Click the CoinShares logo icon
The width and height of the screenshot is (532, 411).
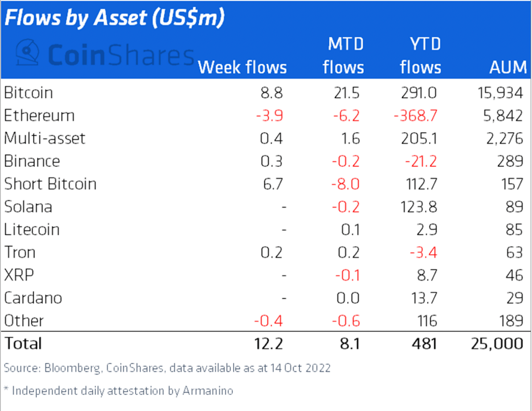28,53
